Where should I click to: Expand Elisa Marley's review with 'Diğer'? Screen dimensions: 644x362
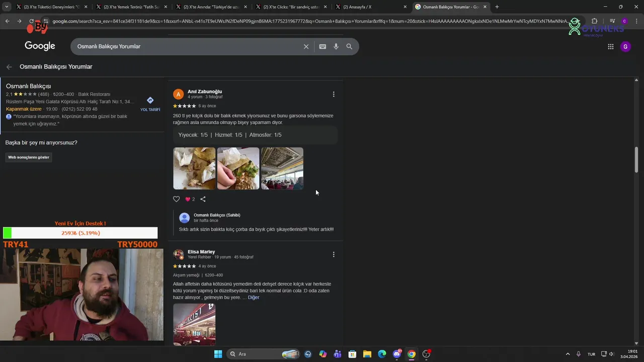tap(254, 298)
